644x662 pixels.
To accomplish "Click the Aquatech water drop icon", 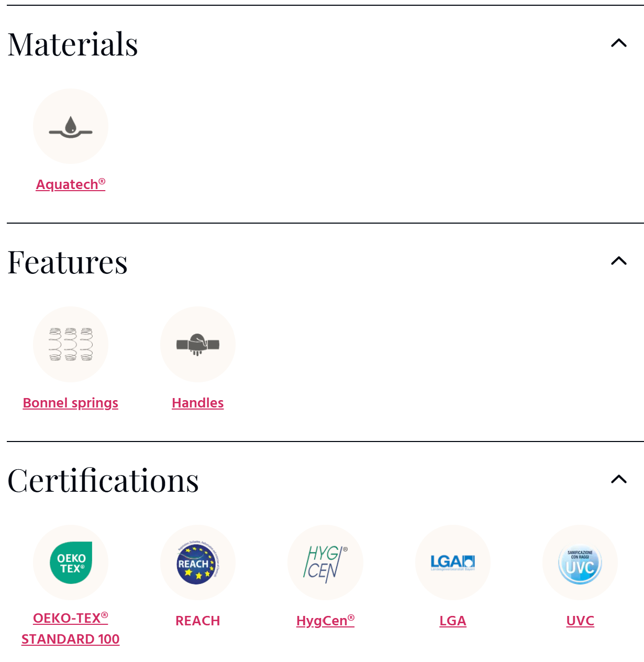I will pos(71,126).
